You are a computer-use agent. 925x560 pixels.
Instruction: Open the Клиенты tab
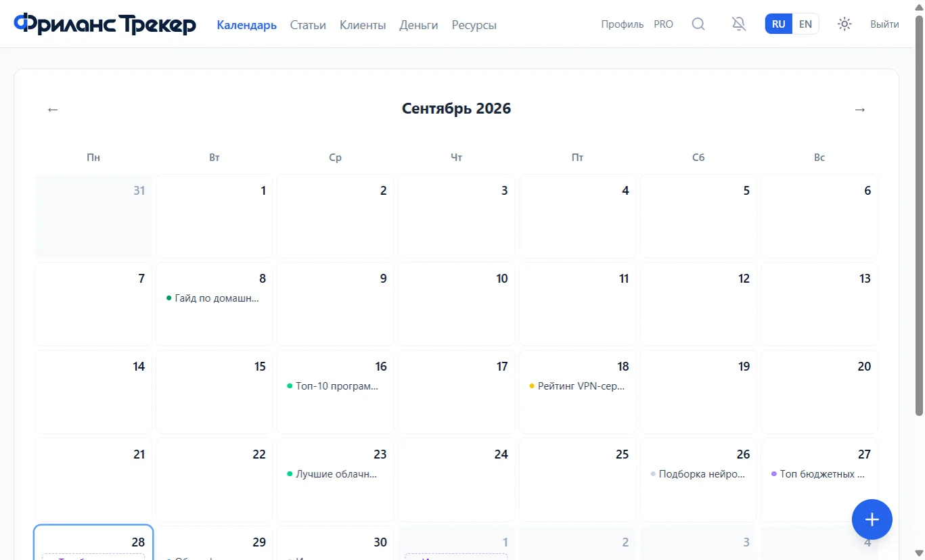click(363, 25)
